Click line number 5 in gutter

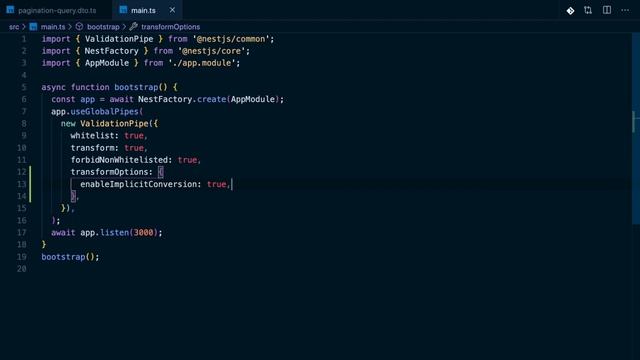24,87
